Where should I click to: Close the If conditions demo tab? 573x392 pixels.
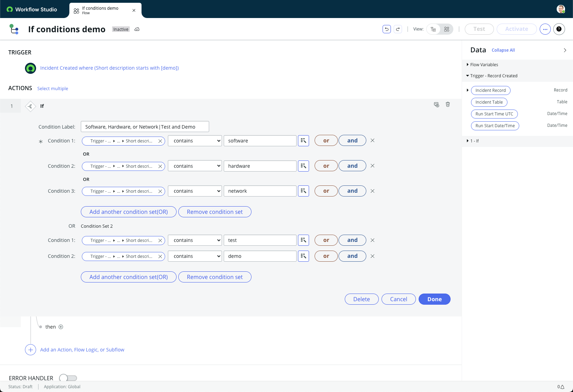(134, 10)
